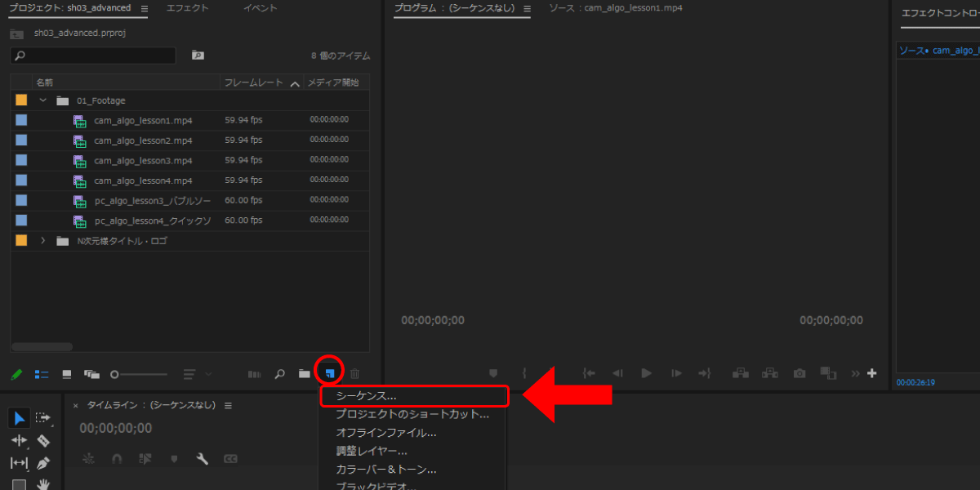This screenshot has height=490, width=980.
Task: Select the Track Select Forward tool
Action: tap(43, 418)
